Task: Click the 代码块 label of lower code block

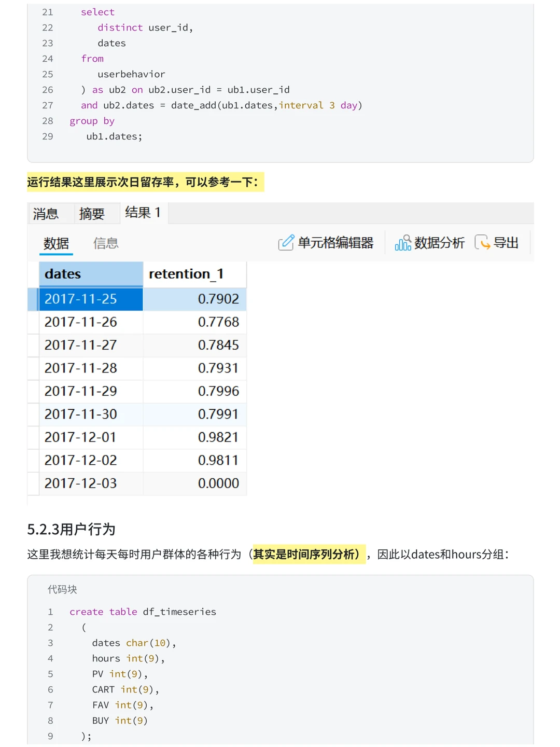Action: tap(62, 589)
